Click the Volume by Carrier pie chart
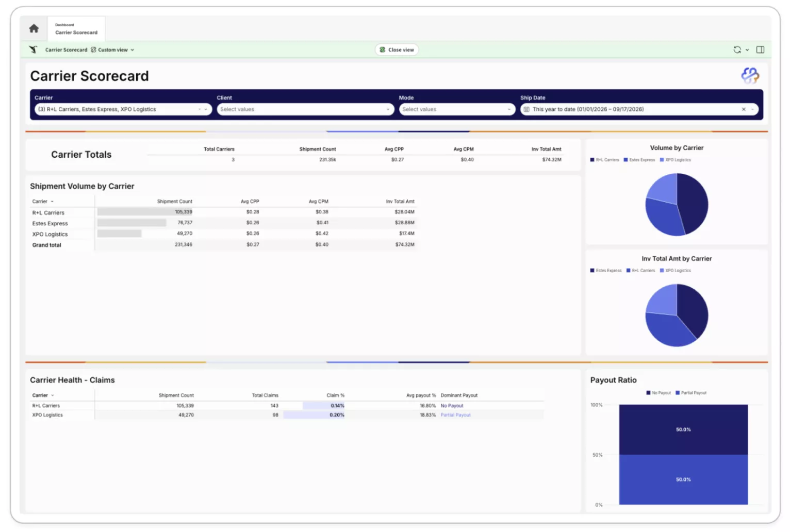Image resolution: width=790 pixels, height=532 pixels. pos(677,204)
